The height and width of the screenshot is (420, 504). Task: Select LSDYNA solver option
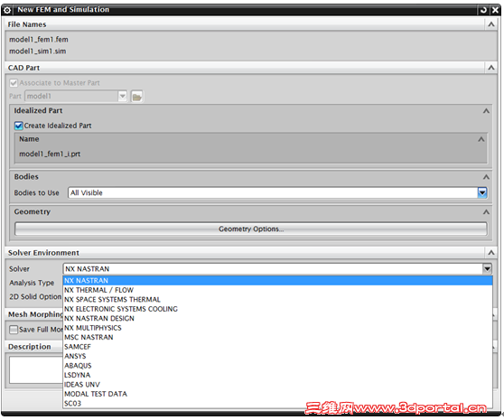pyautogui.click(x=277, y=376)
